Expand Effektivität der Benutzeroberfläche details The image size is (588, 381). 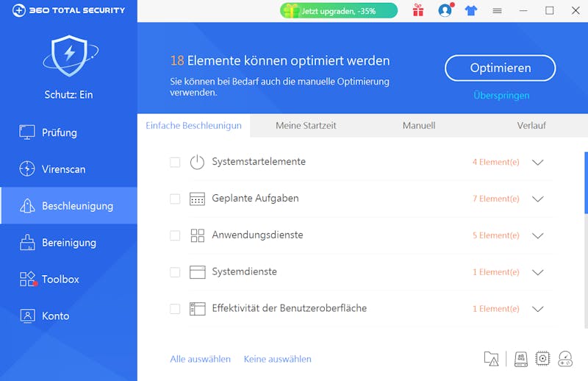537,309
